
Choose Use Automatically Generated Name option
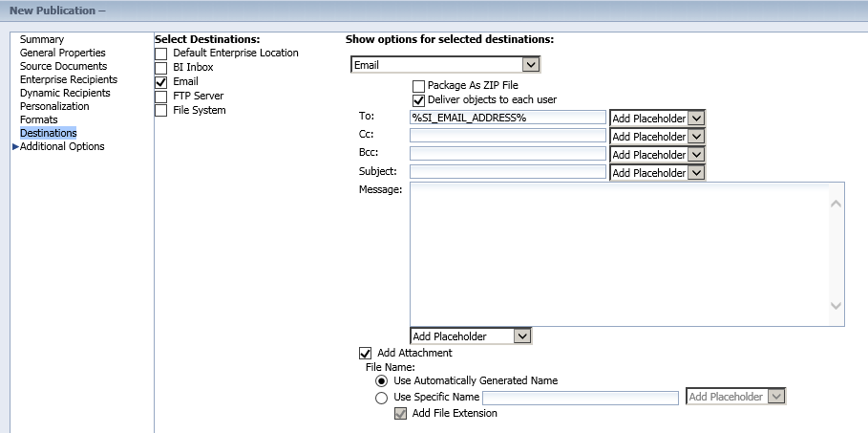(382, 380)
